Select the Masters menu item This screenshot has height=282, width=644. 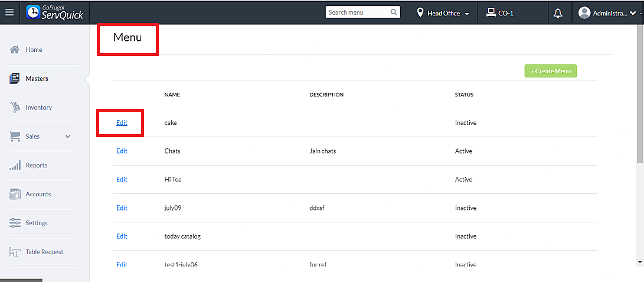pos(37,79)
